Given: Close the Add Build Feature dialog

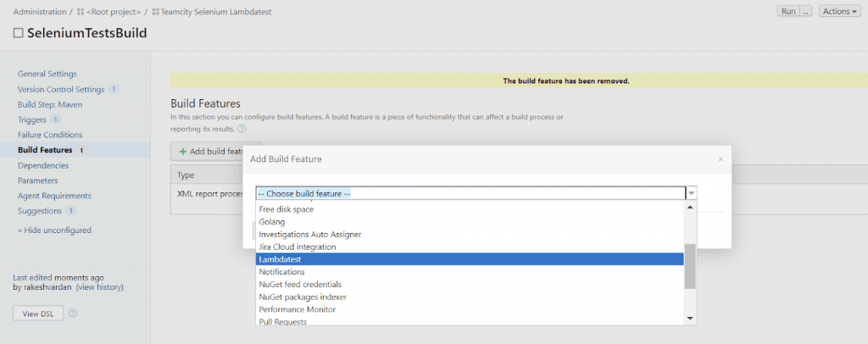Looking at the screenshot, I should pos(721,159).
